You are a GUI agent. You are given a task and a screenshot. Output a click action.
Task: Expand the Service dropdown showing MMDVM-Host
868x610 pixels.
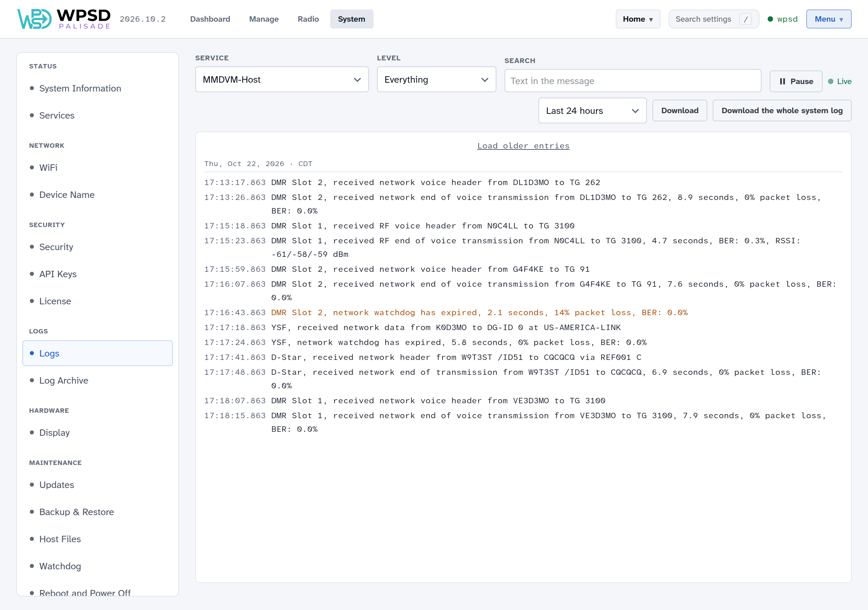(x=282, y=79)
